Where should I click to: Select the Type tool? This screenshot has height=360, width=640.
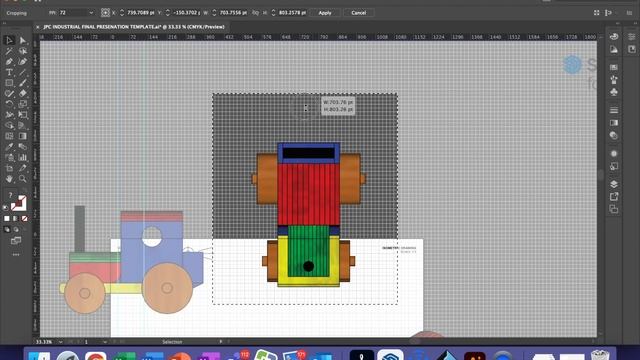(9, 72)
